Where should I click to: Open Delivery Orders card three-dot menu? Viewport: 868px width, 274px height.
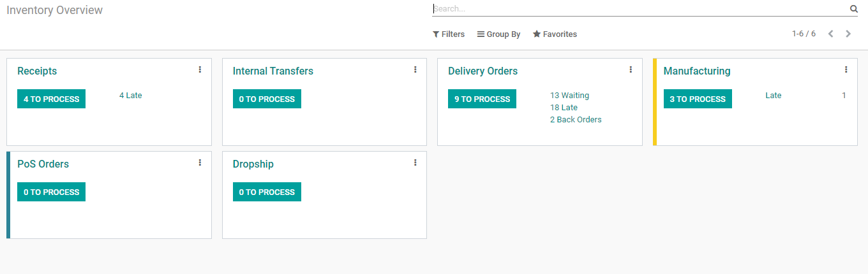point(631,69)
